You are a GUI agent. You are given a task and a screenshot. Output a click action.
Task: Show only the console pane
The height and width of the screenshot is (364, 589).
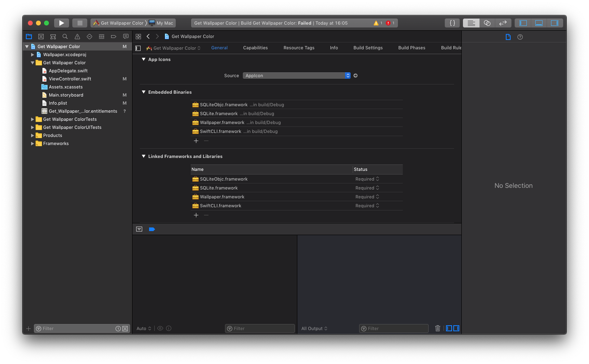(456, 328)
